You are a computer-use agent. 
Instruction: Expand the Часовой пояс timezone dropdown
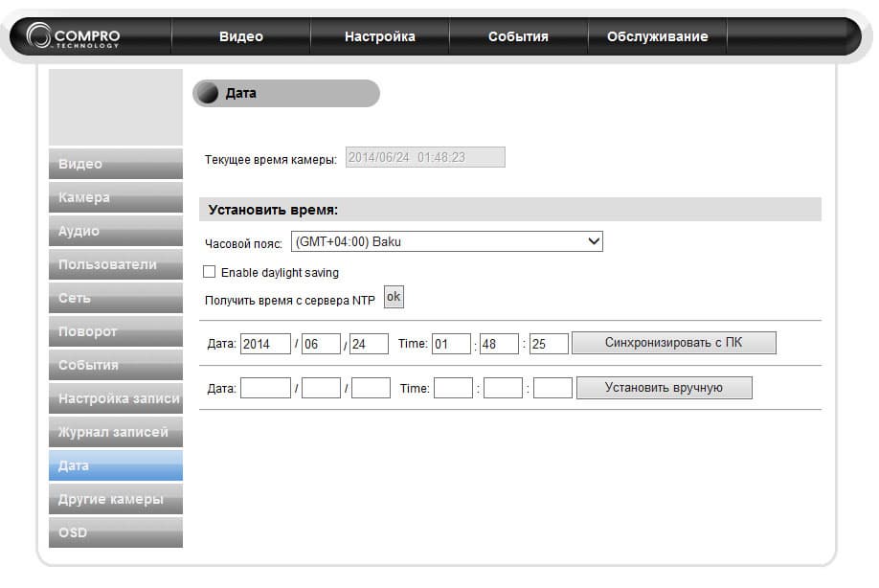point(447,241)
